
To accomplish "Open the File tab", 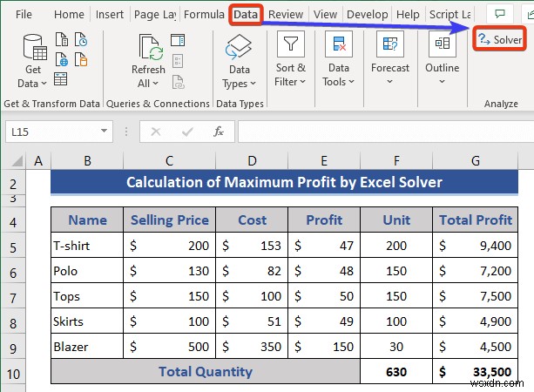I will (x=24, y=14).
